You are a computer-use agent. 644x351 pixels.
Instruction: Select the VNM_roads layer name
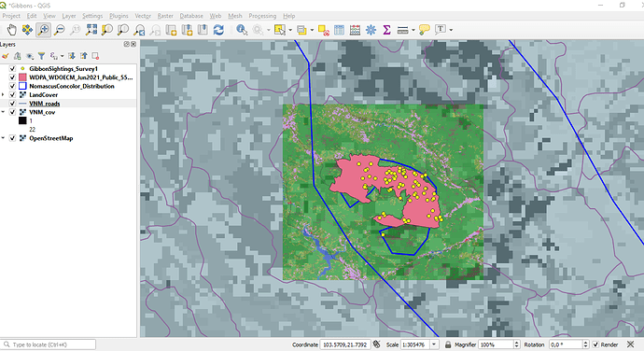tap(45, 104)
